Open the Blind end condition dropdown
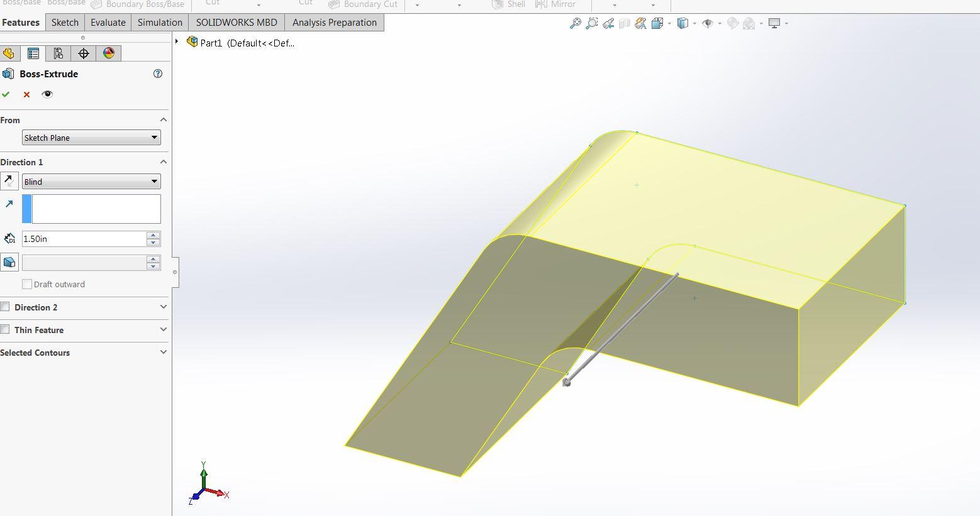Image resolution: width=980 pixels, height=516 pixels. (x=91, y=182)
